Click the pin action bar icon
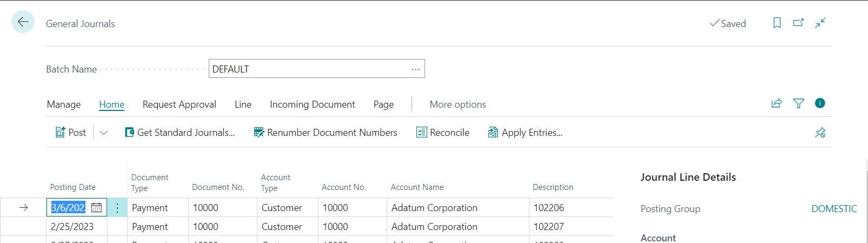 click(x=820, y=133)
